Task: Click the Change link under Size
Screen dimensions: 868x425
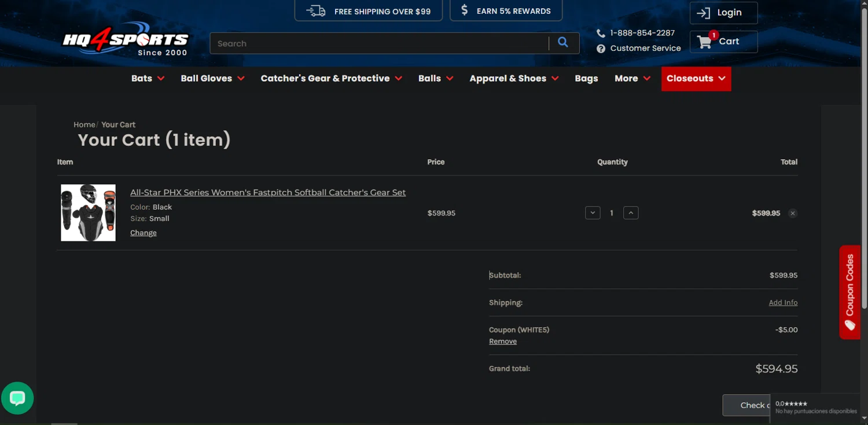Action: (144, 233)
